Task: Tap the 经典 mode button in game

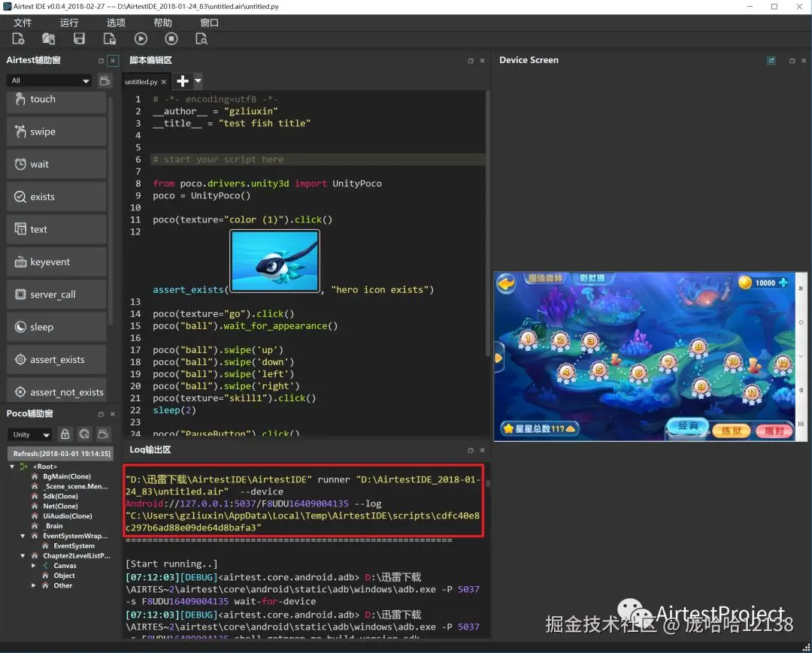Action: 688,426
